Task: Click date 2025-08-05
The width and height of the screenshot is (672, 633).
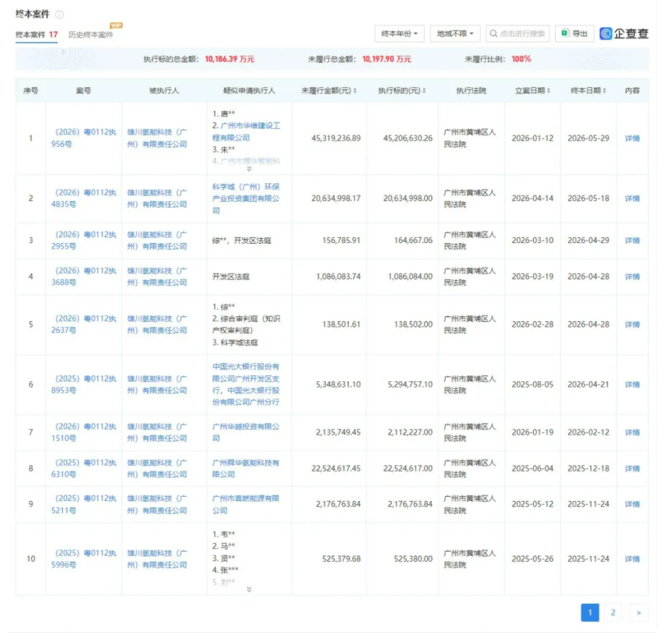Action: point(532,385)
